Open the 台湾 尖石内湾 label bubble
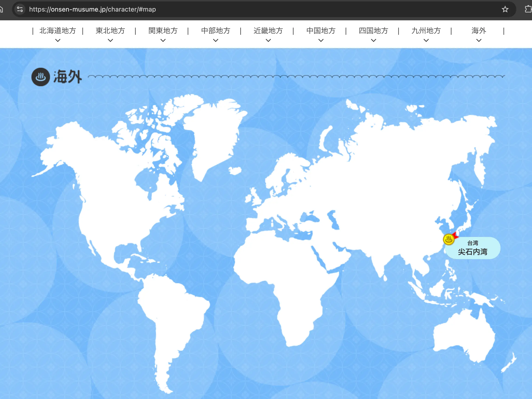The width and height of the screenshot is (532, 399). point(473,248)
